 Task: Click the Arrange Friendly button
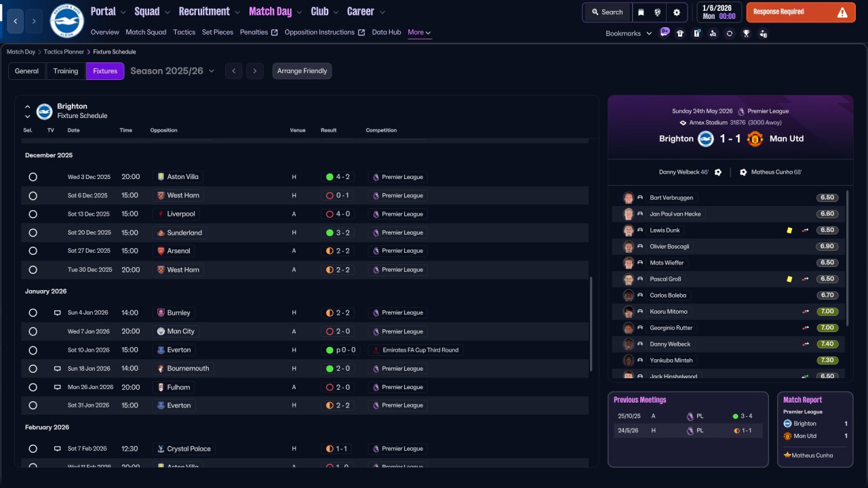pos(302,71)
